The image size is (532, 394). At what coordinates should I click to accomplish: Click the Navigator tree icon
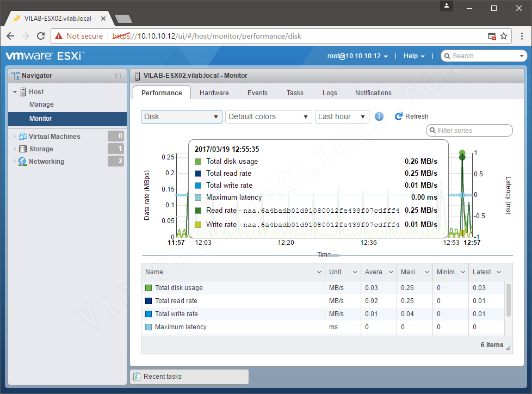(15, 76)
